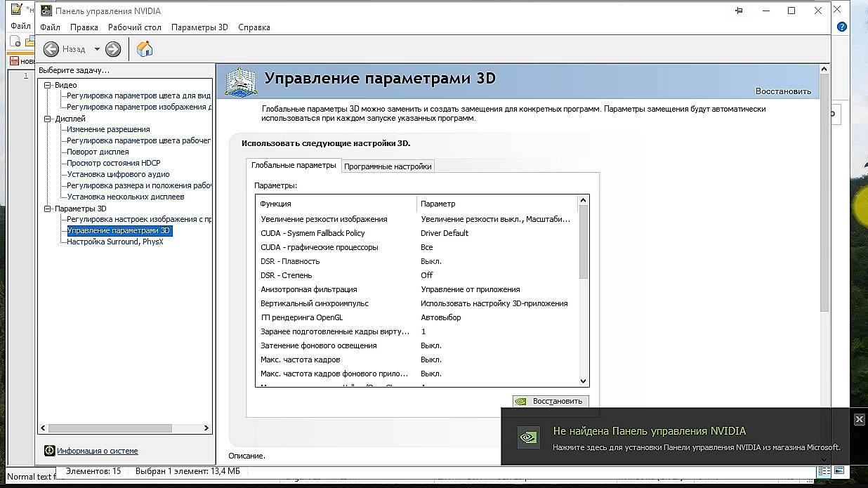This screenshot has height=488, width=868.
Task: Select the CUDA - графические процессоры row
Action: coord(416,247)
